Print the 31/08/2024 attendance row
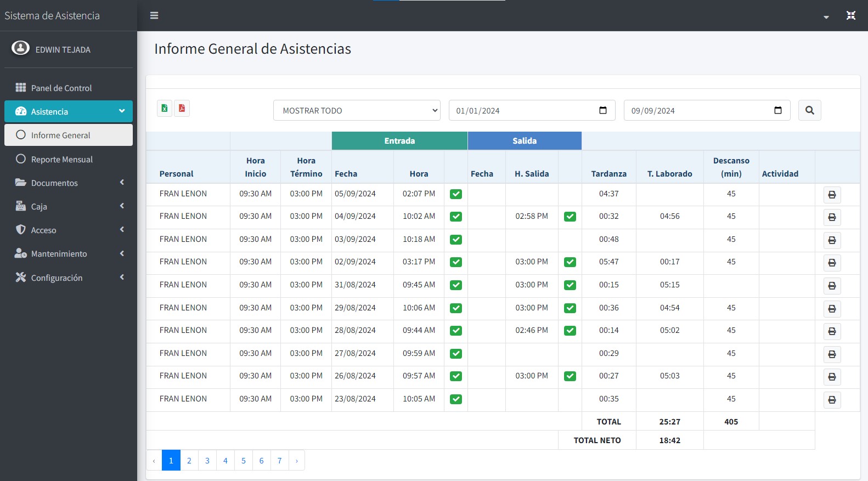868x481 pixels. click(x=832, y=286)
